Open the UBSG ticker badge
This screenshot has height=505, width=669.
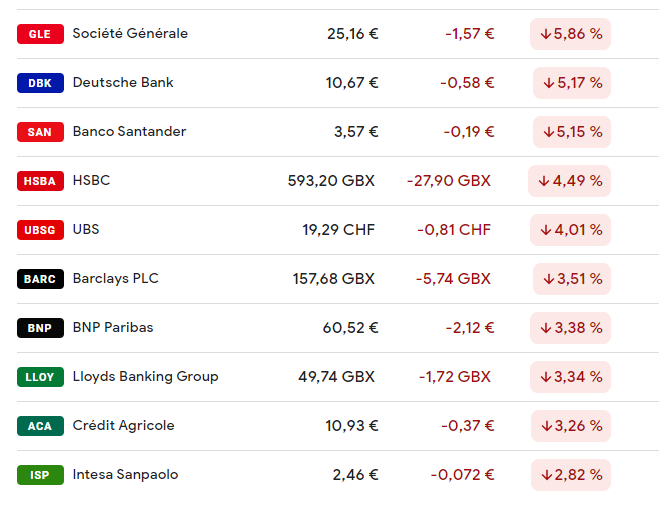[40, 230]
